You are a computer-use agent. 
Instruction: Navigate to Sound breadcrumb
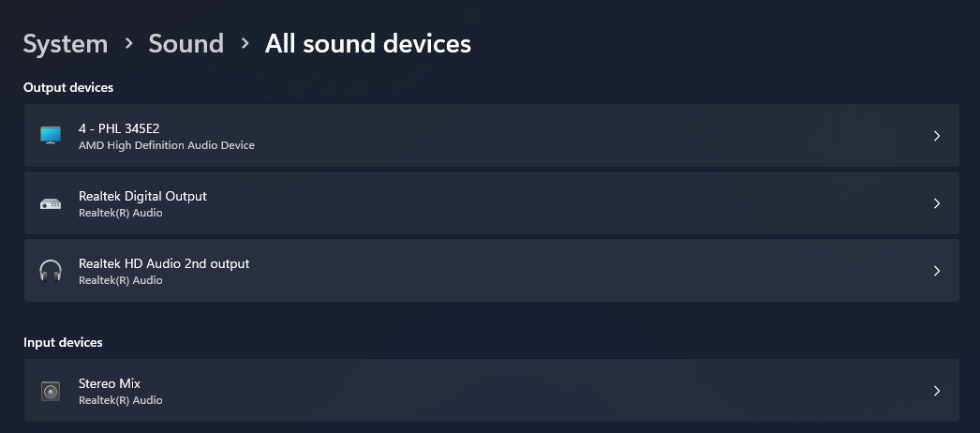(x=186, y=44)
